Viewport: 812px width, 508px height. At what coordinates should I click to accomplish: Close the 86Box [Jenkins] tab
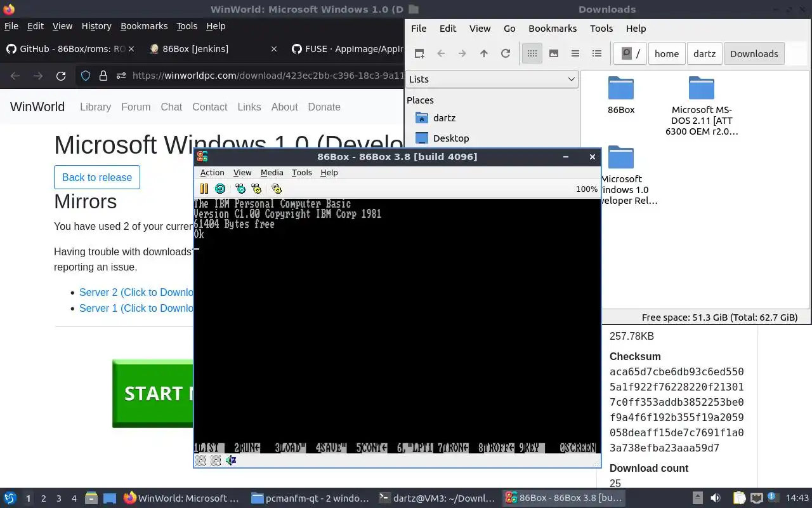pos(274,49)
